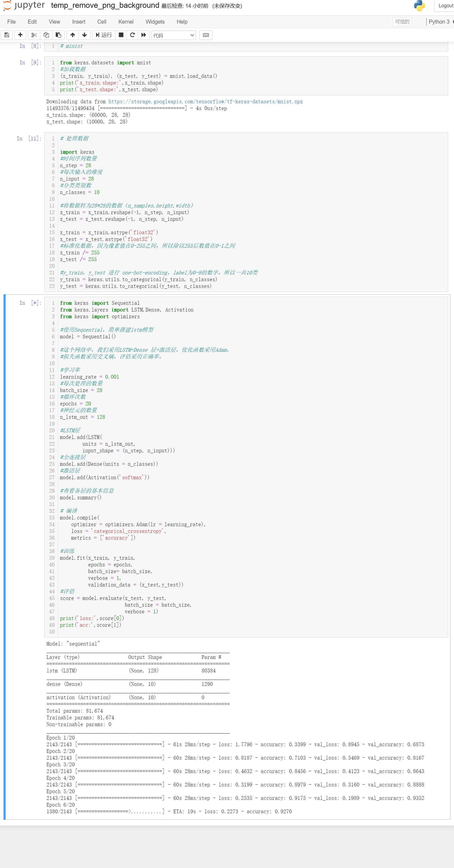Open the View menu
The width and height of the screenshot is (454, 868).
tap(54, 21)
